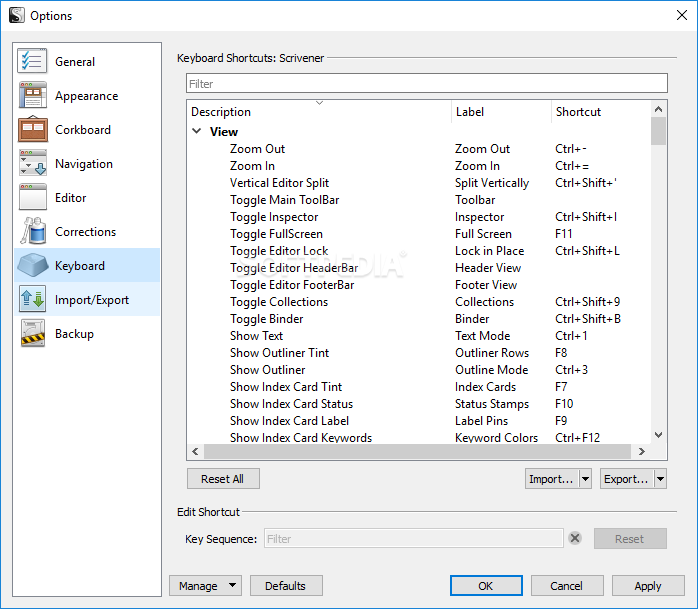Click the shortcuts Filter field
The image size is (698, 609).
[426, 84]
